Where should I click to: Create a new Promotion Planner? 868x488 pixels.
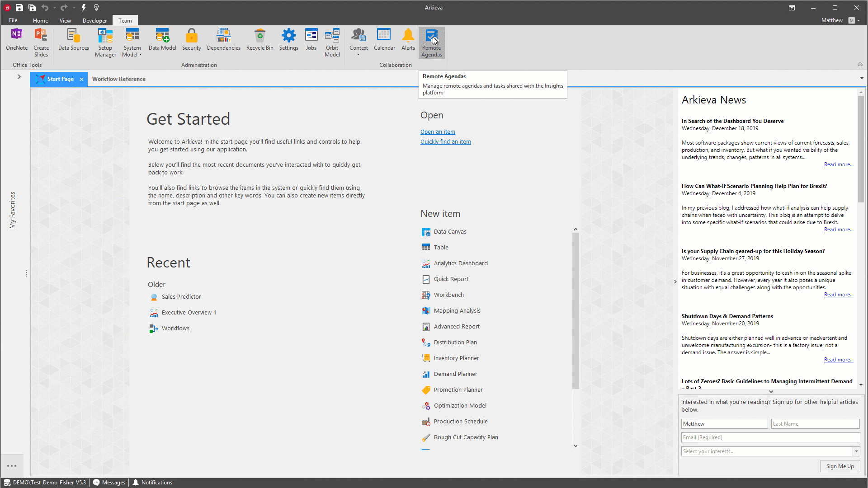coord(452,390)
